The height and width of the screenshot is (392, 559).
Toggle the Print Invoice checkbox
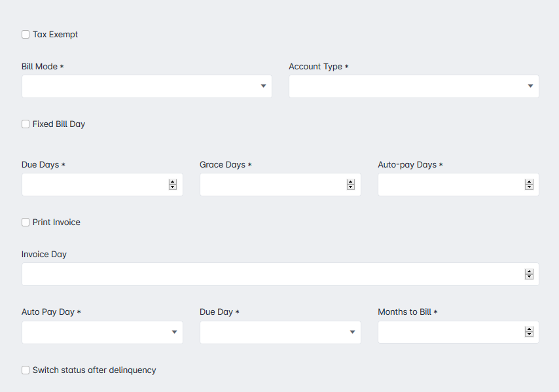point(26,223)
